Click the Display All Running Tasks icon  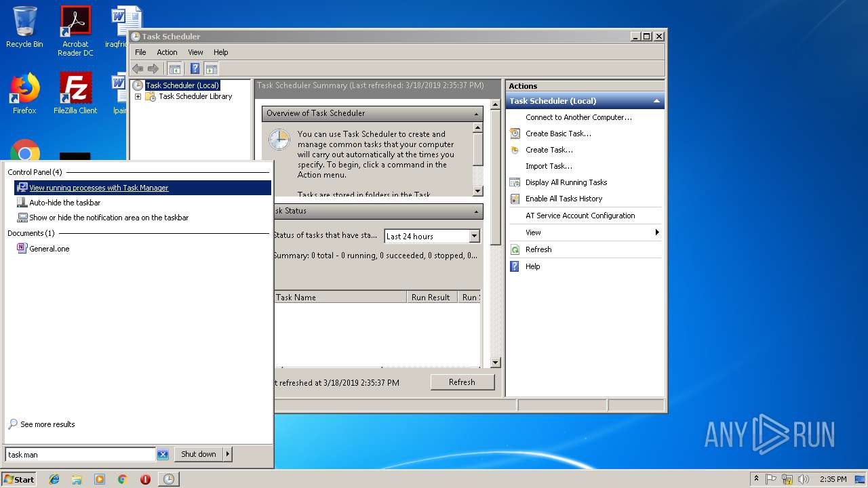pos(515,182)
